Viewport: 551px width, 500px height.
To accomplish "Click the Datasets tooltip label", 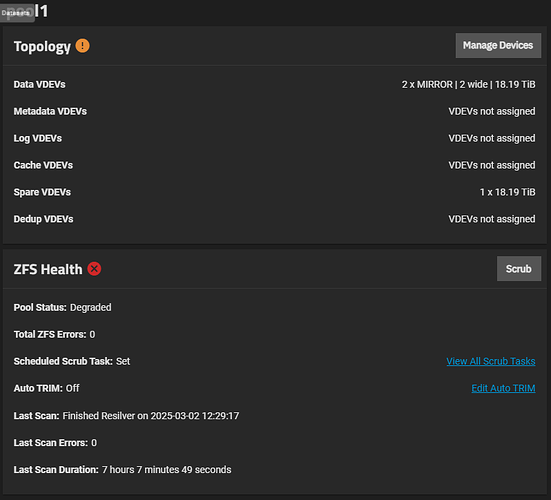I will [x=16, y=13].
